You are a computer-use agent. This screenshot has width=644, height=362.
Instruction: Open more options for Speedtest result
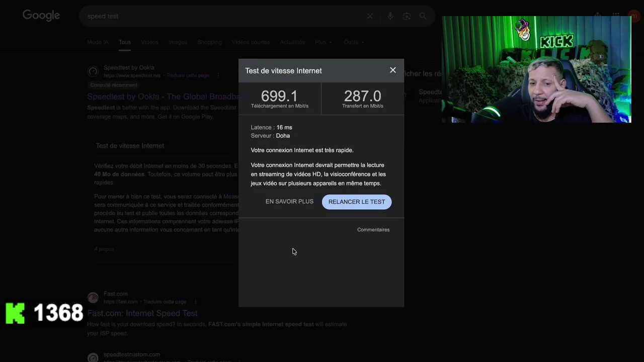[x=218, y=75]
